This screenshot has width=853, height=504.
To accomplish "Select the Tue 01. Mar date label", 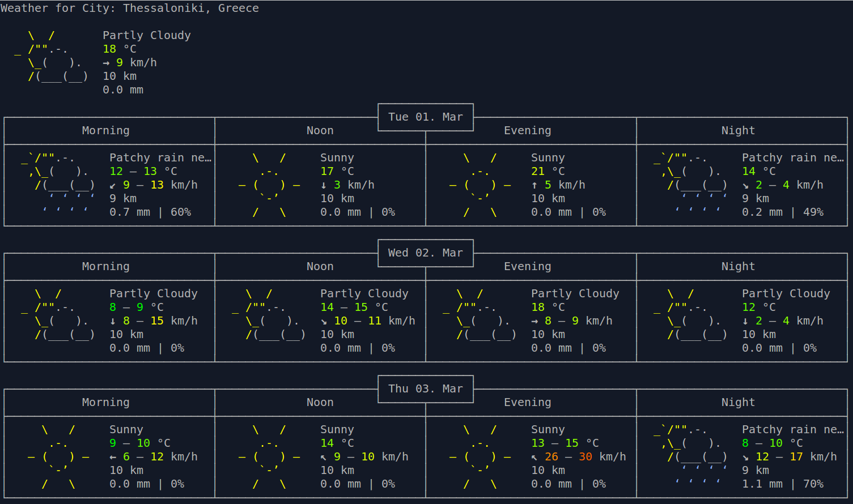I will tap(425, 117).
